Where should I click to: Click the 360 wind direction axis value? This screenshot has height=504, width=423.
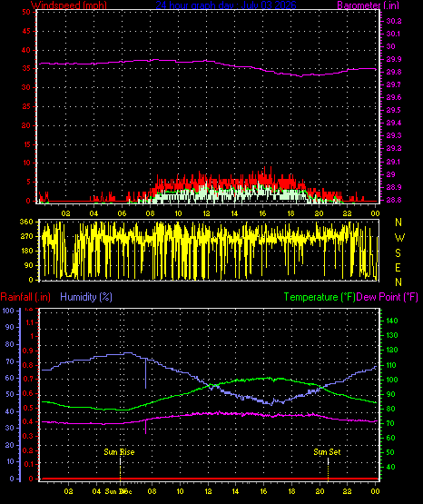26,222
